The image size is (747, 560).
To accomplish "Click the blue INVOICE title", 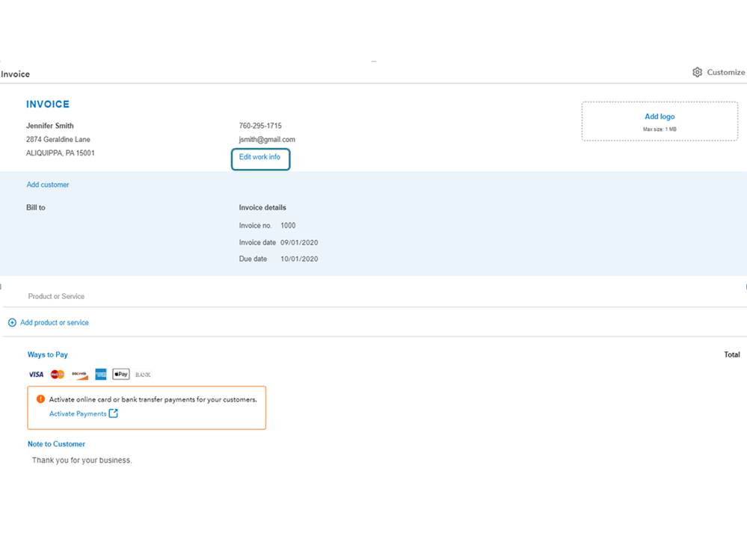I will tap(48, 104).
